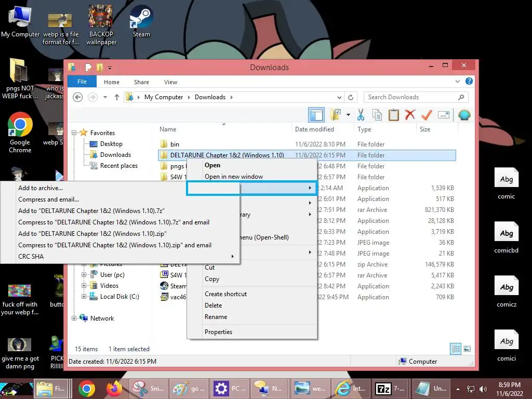The width and height of the screenshot is (532, 399).
Task: Click the Forward navigation arrow
Action: pos(92,97)
